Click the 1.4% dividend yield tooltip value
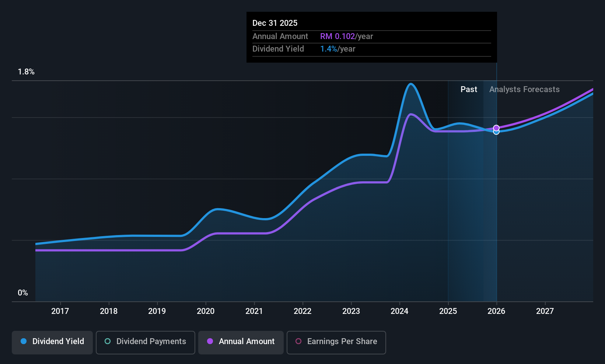The height and width of the screenshot is (364, 605). [329, 49]
